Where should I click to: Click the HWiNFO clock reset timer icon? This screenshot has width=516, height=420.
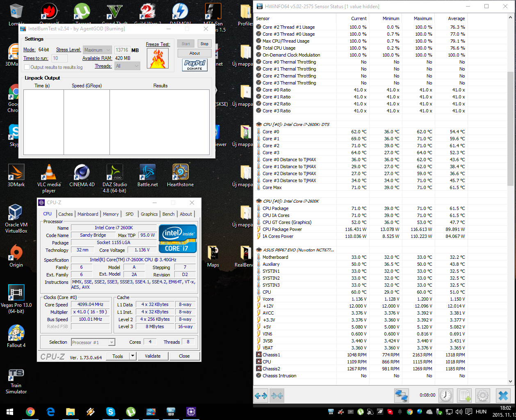click(446, 396)
